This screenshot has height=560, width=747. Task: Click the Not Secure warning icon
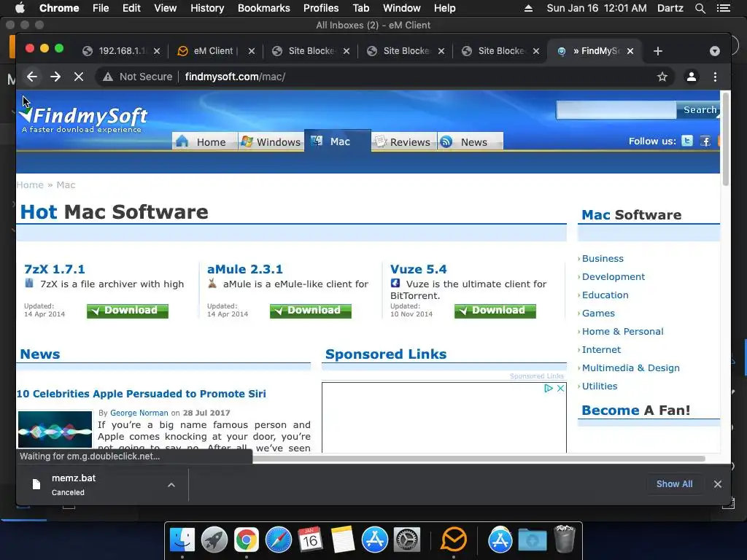click(x=108, y=77)
